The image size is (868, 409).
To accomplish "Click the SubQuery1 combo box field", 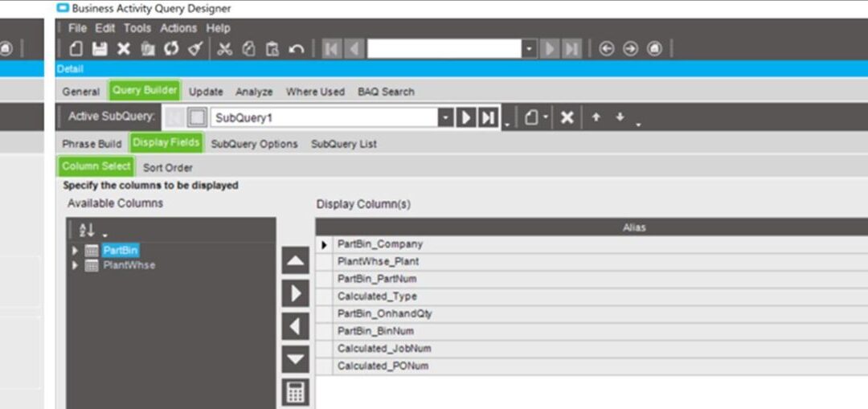I will [324, 117].
